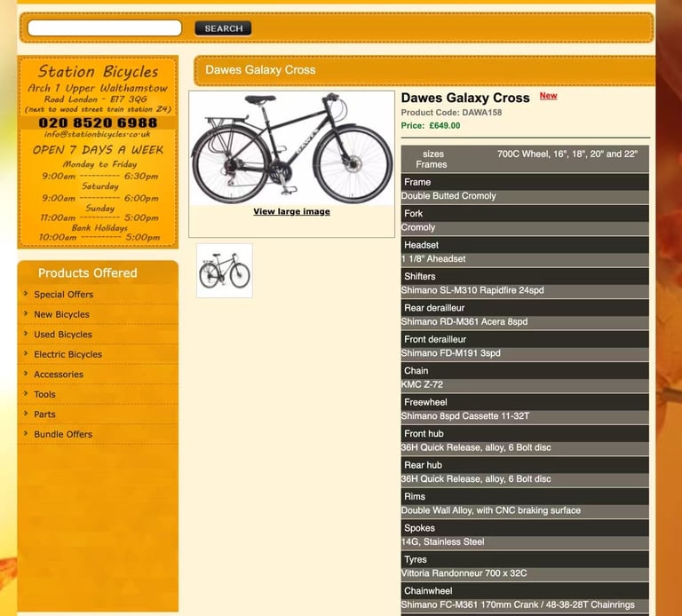This screenshot has height=616, width=682.
Task: Click the Chainwheel spec header
Action: coord(525,591)
